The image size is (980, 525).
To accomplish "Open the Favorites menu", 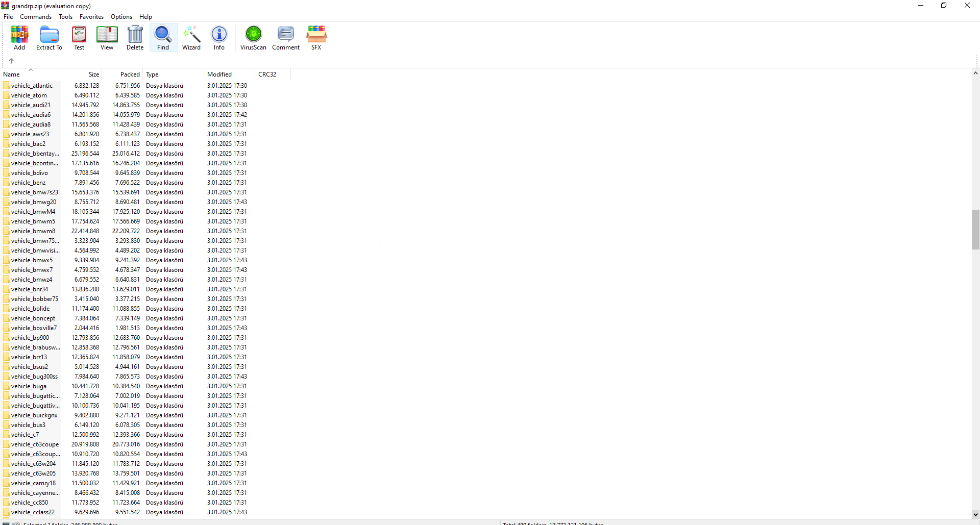I will [92, 17].
